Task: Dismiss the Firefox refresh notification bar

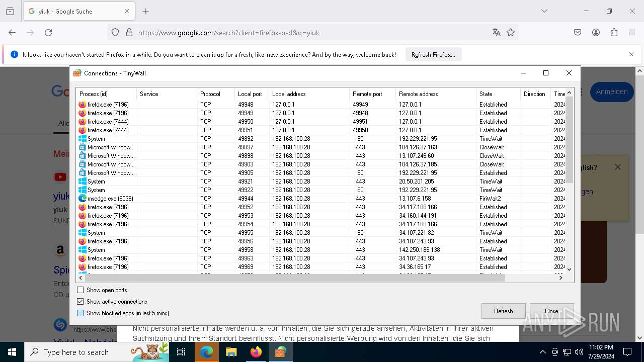Action: point(631,54)
